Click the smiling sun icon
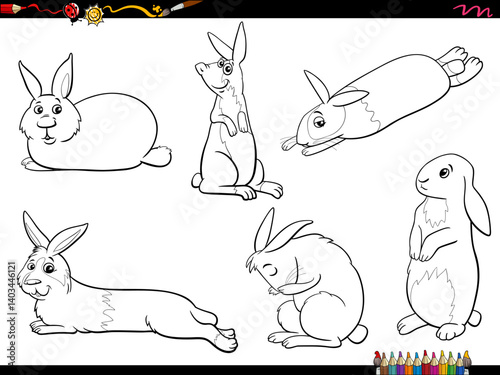This screenshot has height=375, width=500. (x=94, y=15)
